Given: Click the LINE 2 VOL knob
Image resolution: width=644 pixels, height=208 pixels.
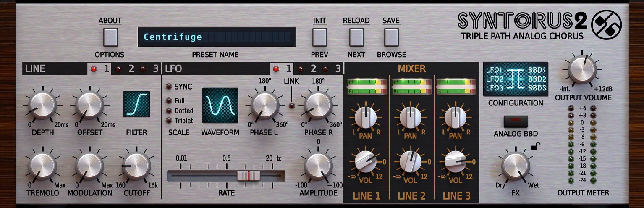Looking at the screenshot, I should point(411,163).
